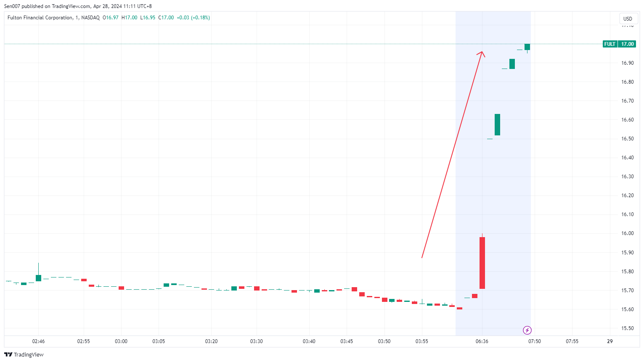
Task: Click the purple lightning bolt icon
Action: tap(527, 330)
